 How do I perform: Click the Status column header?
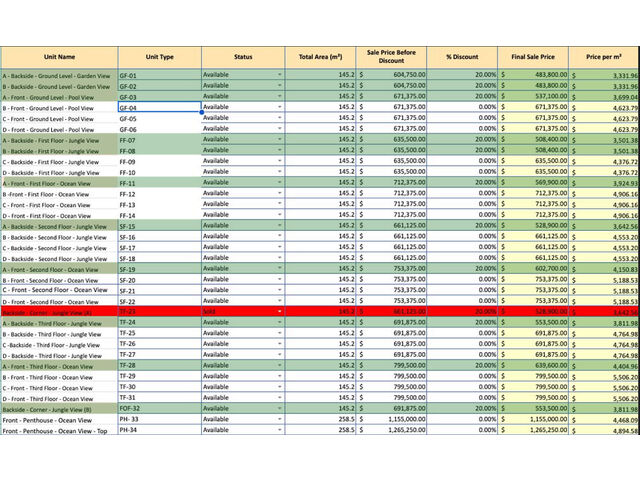243,57
